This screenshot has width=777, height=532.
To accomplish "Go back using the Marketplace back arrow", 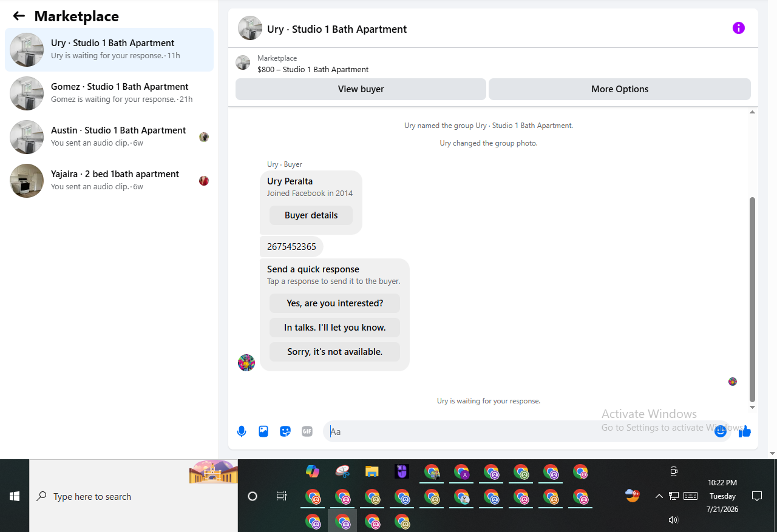I will [x=19, y=16].
